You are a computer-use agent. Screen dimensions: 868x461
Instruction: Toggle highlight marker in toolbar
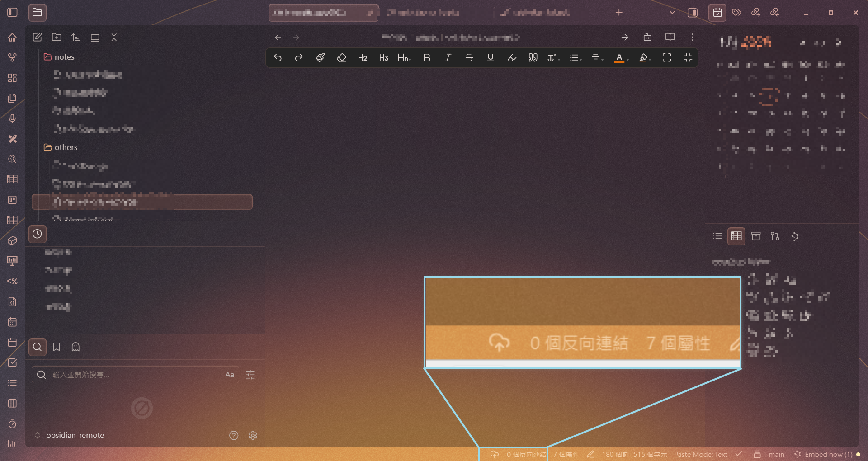tap(512, 57)
